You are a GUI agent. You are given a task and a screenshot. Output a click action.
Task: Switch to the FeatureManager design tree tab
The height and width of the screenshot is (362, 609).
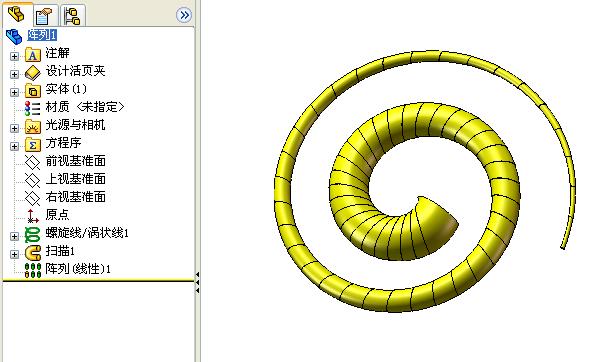point(16,15)
